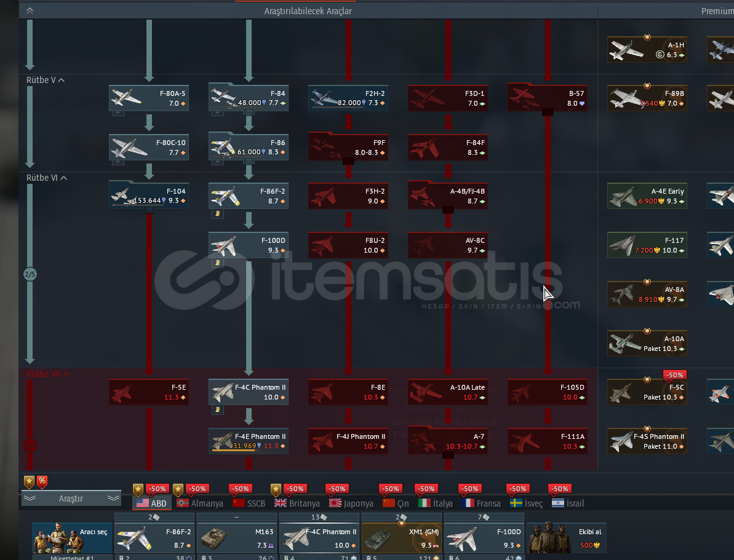Select the premium F-117 aircraft
This screenshot has height=560, width=734.
pyautogui.click(x=647, y=245)
